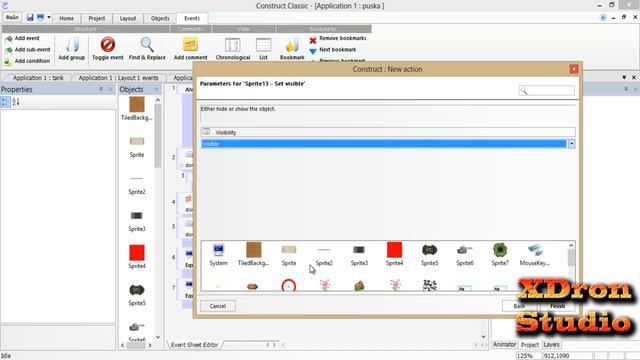Switch to the Layers panel tab

pyautogui.click(x=551, y=344)
